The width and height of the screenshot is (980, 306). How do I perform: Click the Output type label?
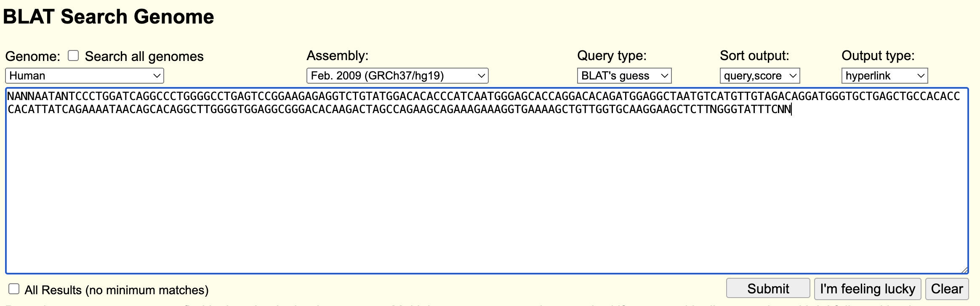coord(878,55)
